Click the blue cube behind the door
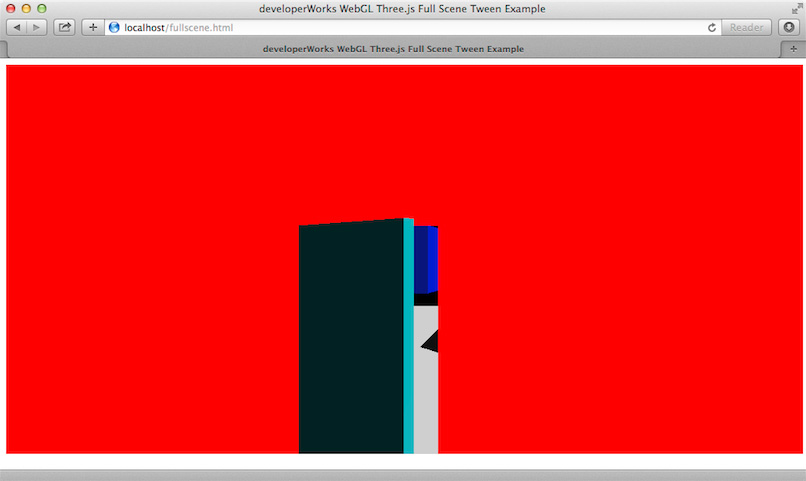Viewport: 806px width, 481px height. point(426,260)
